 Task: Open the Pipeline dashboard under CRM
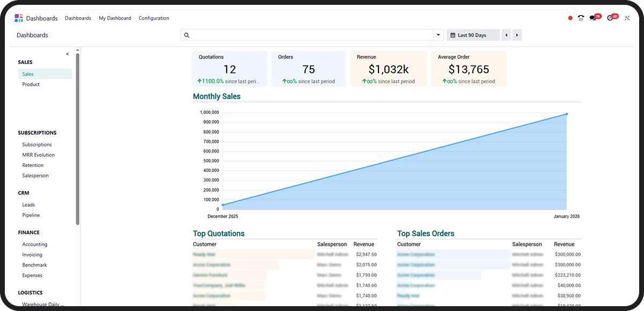coord(31,215)
